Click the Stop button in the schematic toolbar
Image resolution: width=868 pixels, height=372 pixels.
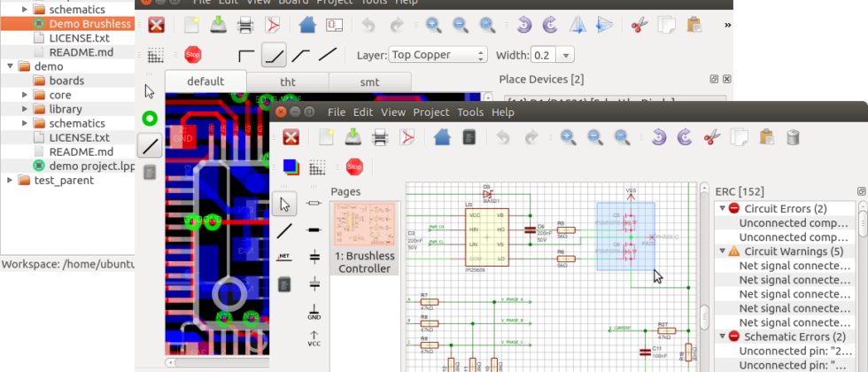(354, 167)
